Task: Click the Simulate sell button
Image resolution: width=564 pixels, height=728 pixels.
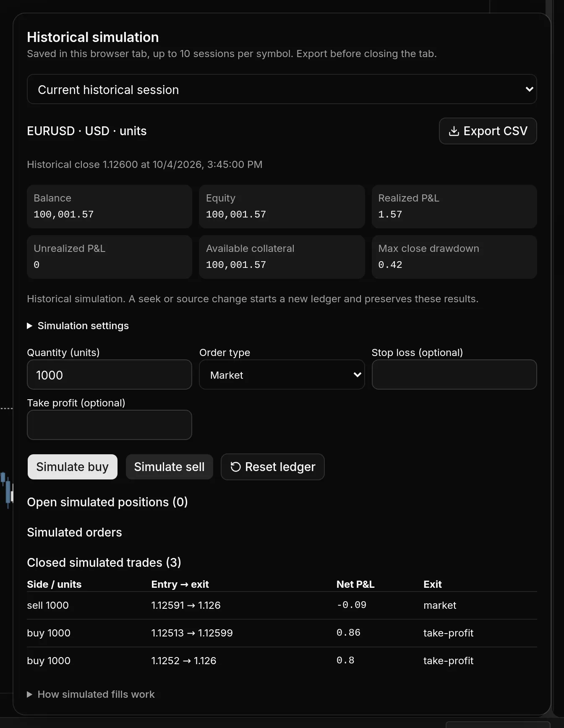Action: 169,467
